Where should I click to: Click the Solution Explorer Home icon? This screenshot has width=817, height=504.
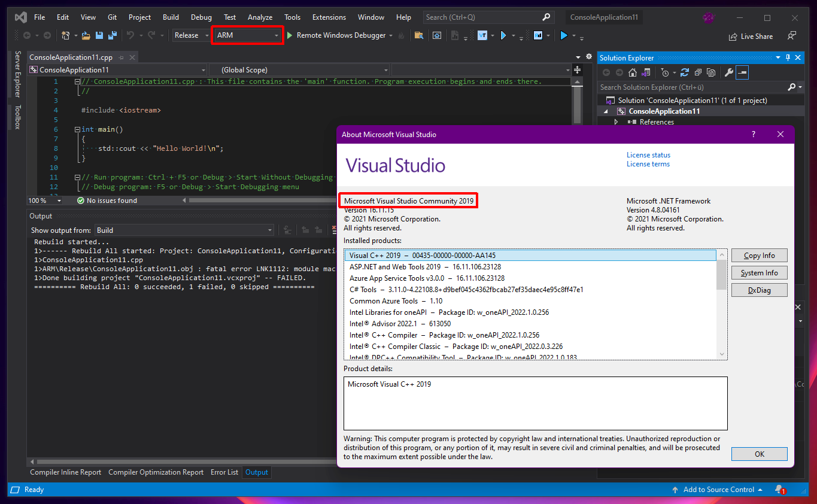point(633,72)
